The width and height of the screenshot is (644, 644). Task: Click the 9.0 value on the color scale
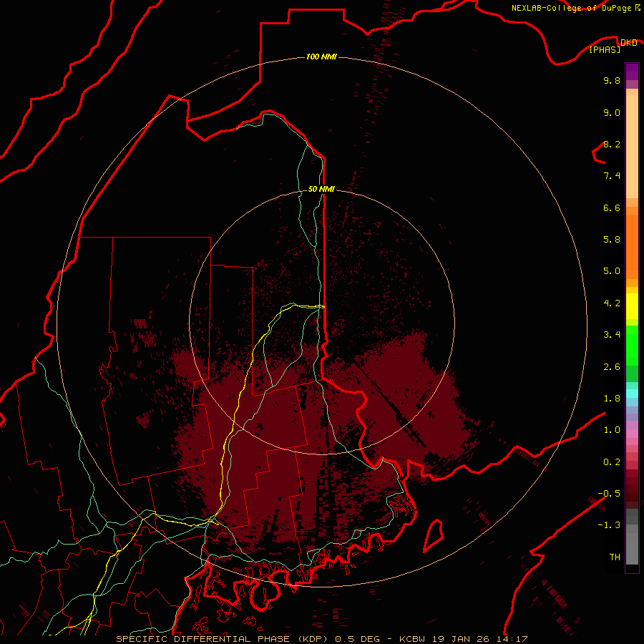[612, 112]
